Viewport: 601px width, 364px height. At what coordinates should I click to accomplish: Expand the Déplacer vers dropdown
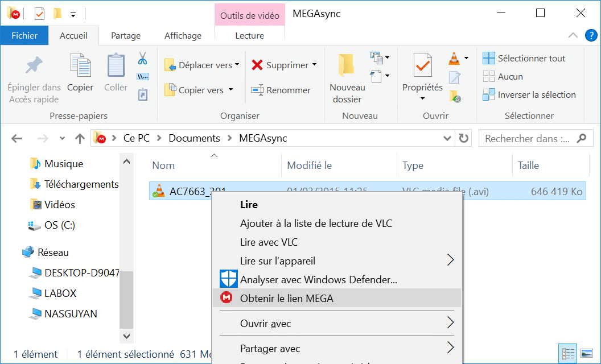[237, 64]
